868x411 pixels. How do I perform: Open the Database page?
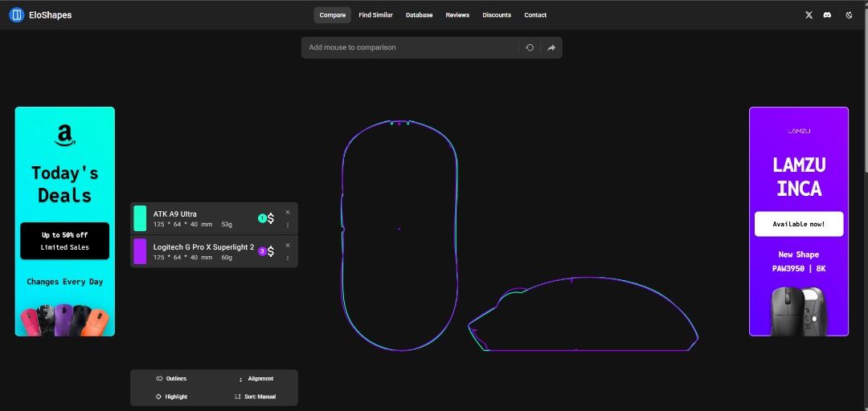419,15
